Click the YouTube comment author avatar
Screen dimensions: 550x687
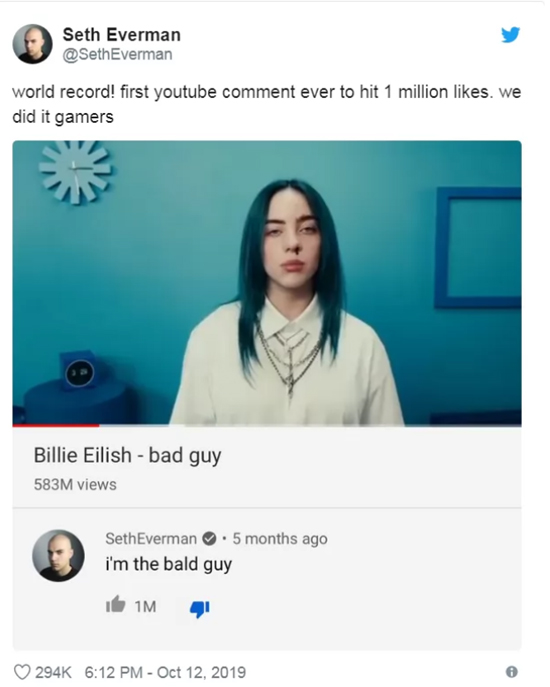[58, 556]
